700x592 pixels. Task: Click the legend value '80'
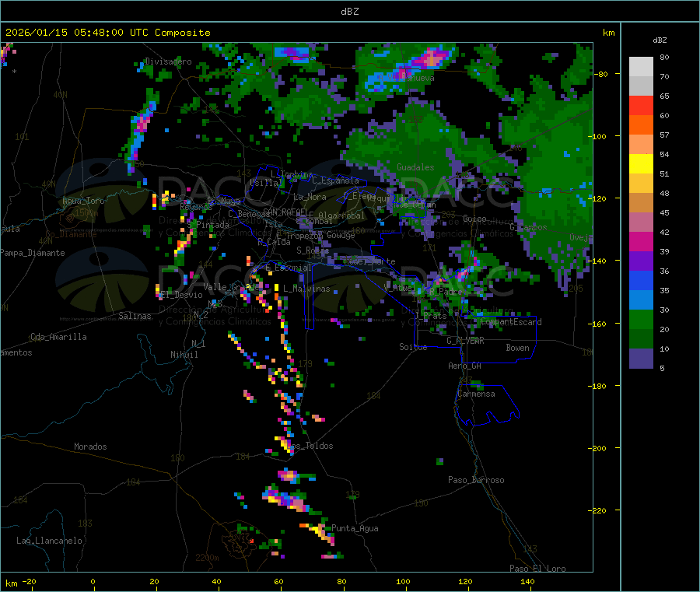pyautogui.click(x=664, y=57)
